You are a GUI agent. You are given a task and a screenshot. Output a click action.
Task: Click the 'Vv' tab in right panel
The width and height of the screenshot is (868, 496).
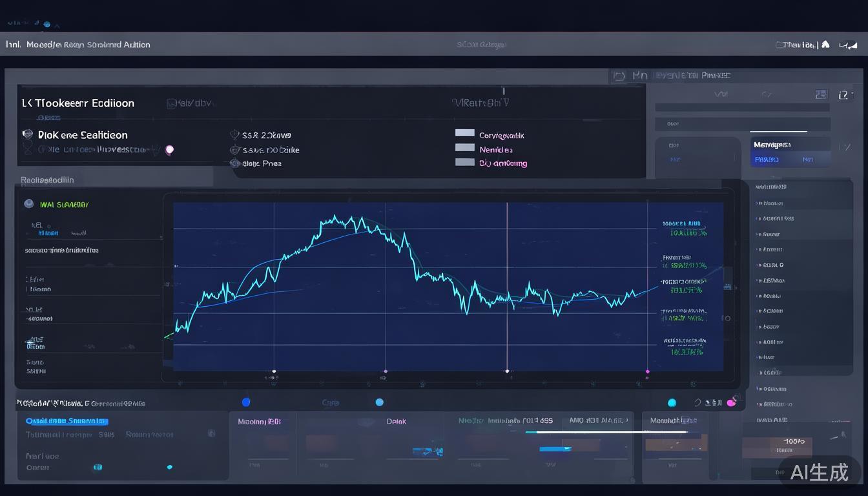[x=721, y=94]
